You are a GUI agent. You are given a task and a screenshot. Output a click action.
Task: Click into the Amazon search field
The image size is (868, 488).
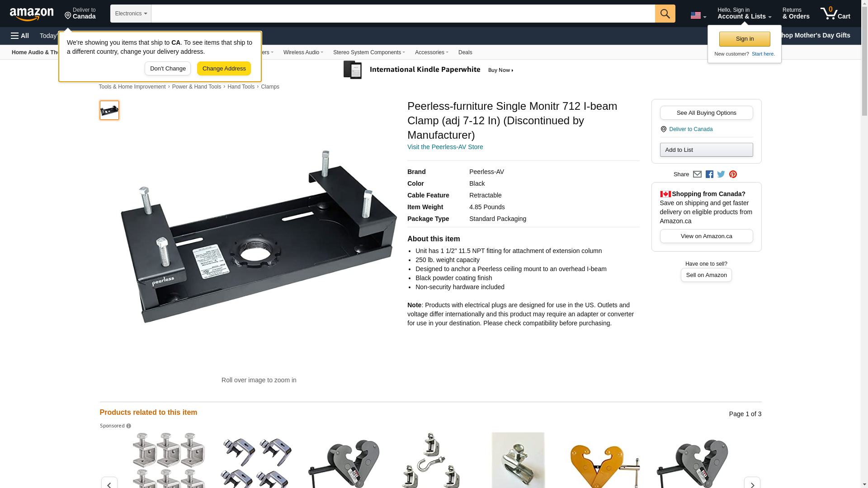[x=403, y=14]
